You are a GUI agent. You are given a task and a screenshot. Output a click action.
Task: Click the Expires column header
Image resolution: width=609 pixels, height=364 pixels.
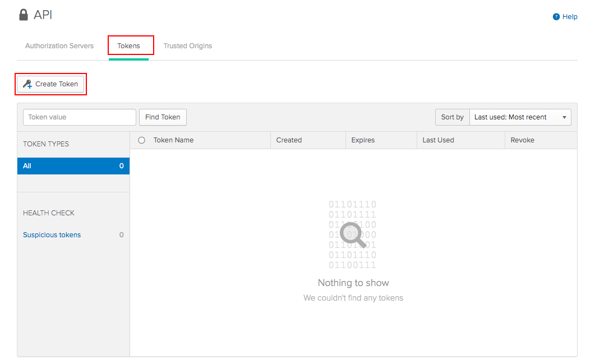pyautogui.click(x=363, y=140)
